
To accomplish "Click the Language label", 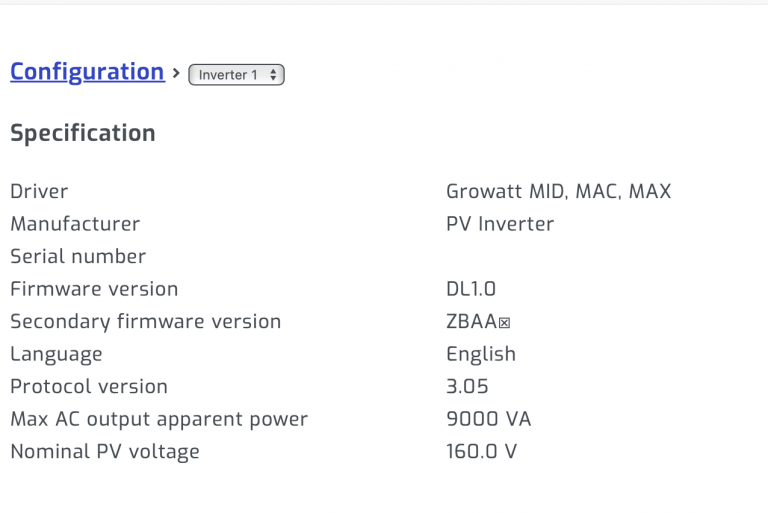I will 56,354.
